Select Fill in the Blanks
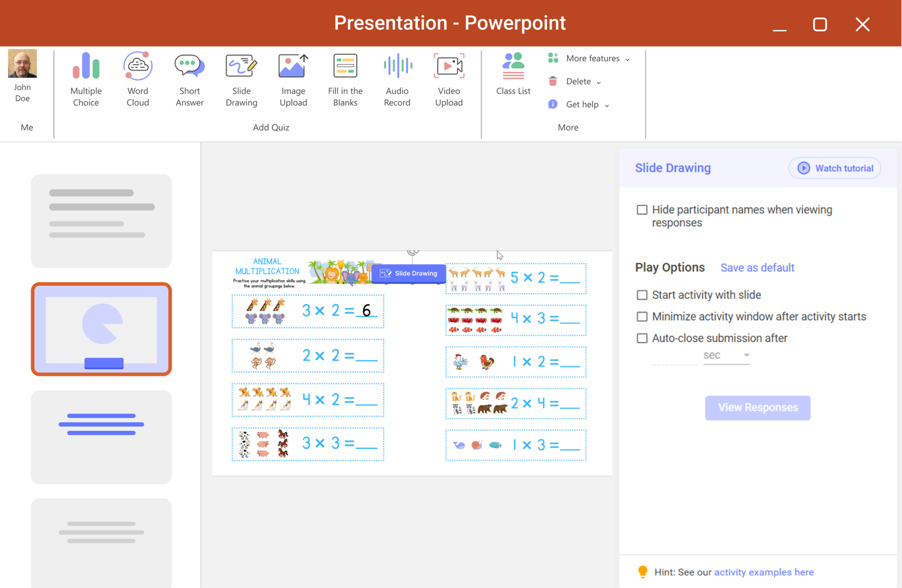The image size is (902, 588). 344,79
